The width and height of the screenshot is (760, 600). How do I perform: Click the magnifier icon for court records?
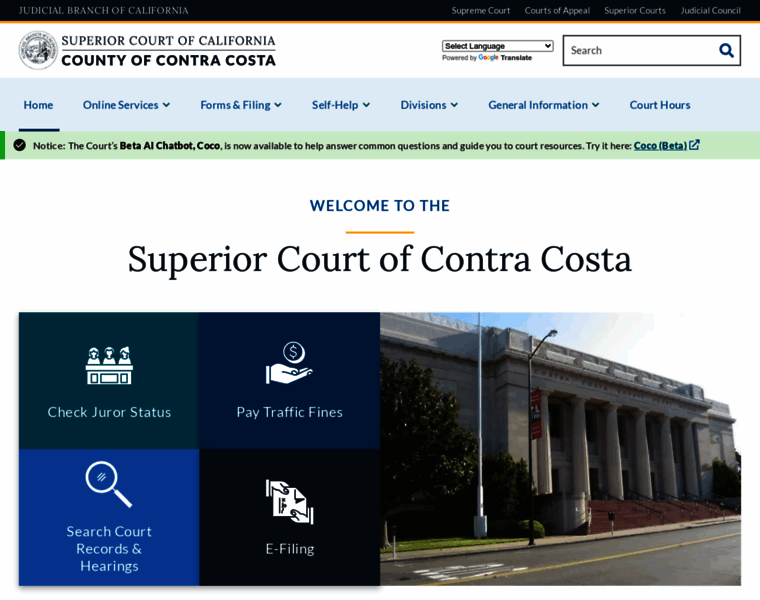pyautogui.click(x=109, y=484)
